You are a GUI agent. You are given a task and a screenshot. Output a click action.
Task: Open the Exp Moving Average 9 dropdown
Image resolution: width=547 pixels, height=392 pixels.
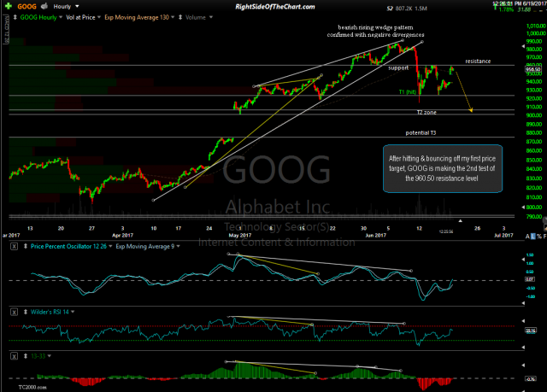(179, 246)
